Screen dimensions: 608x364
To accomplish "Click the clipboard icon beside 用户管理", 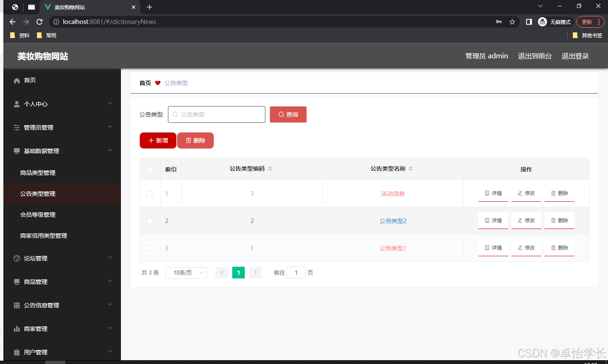I will click(x=17, y=352).
